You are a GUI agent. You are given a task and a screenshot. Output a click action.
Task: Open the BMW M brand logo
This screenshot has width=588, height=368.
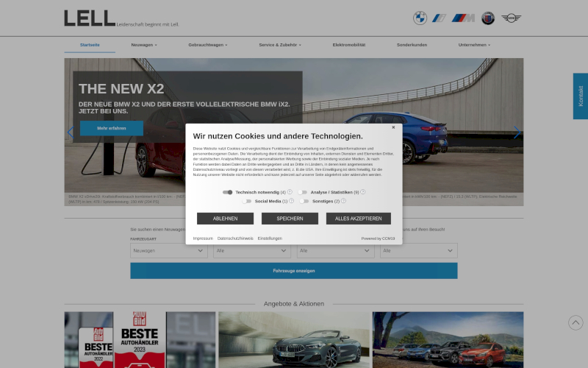(463, 18)
